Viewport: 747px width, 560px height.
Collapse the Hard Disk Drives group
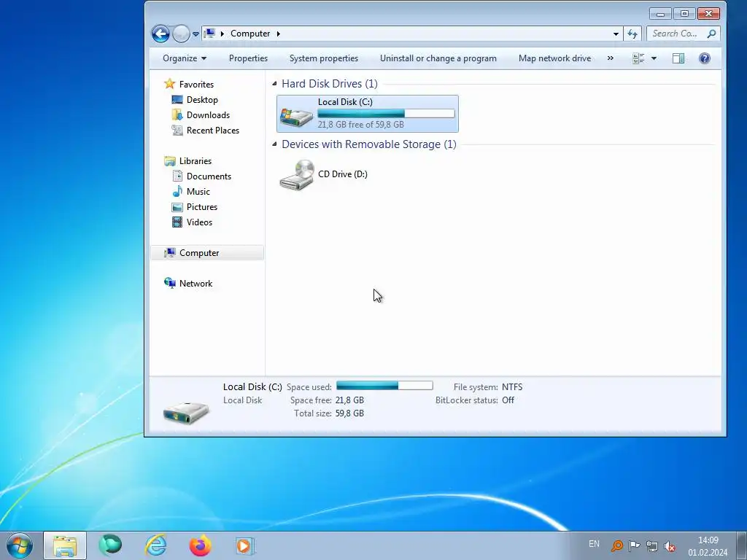pos(274,84)
